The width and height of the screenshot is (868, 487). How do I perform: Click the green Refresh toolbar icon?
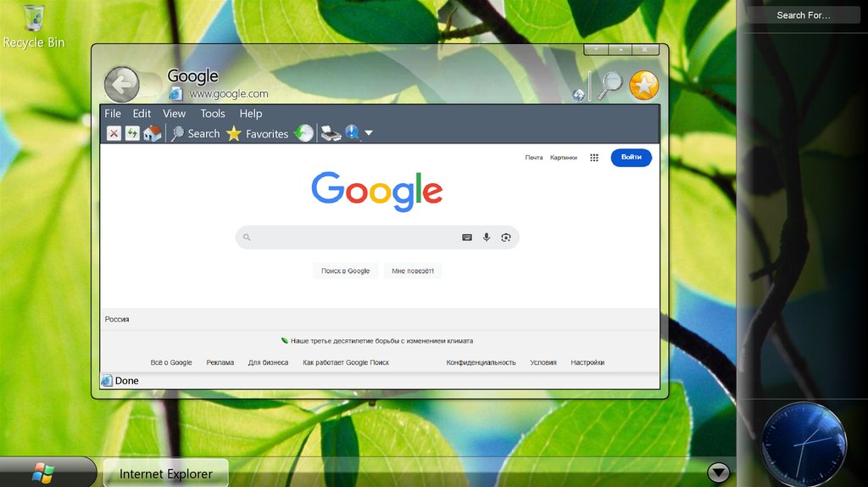coord(132,133)
